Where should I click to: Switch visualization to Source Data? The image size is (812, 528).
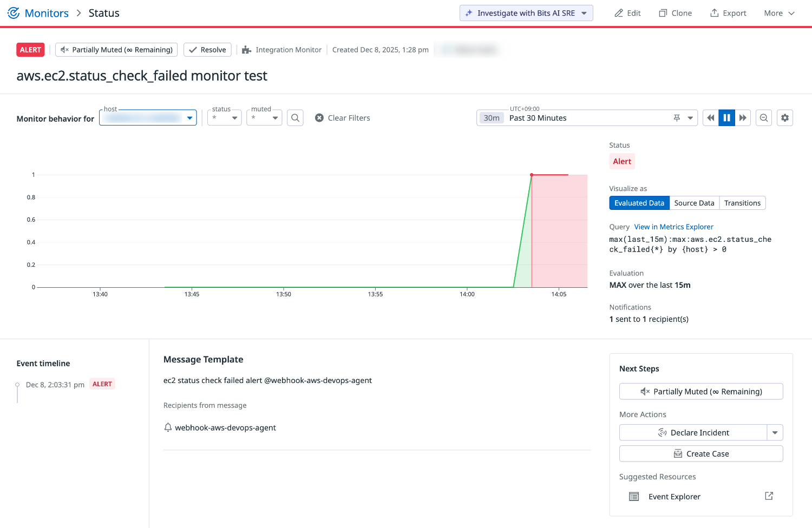coord(694,203)
